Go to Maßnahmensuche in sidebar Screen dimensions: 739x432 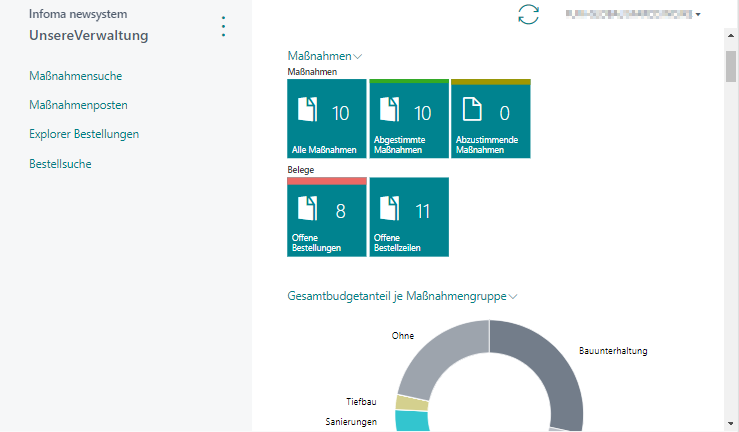click(76, 75)
